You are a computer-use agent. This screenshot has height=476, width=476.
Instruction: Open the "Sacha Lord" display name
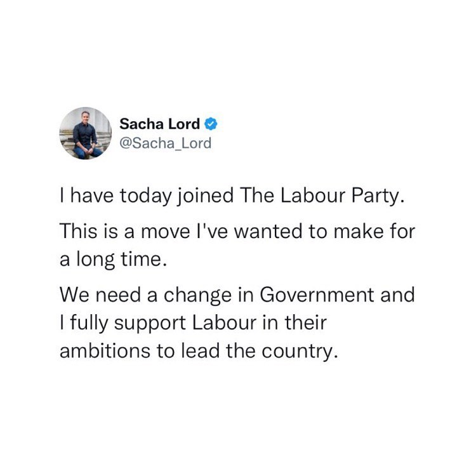click(159, 122)
